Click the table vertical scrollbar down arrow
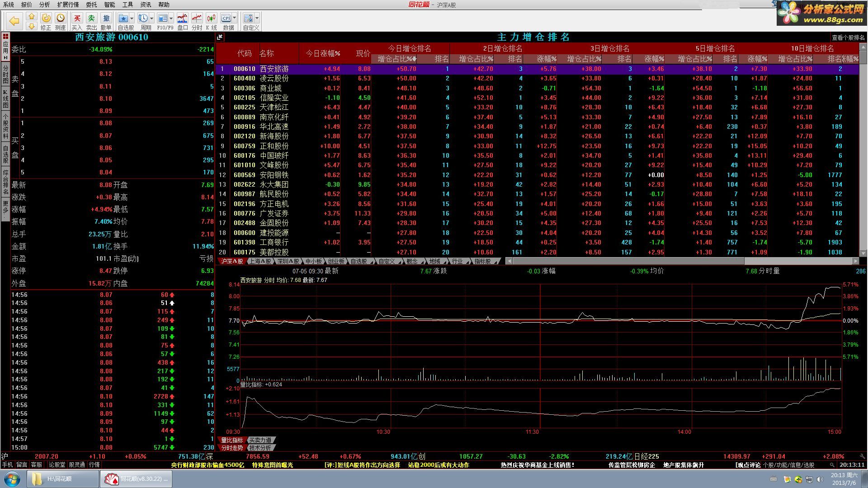Image resolution: width=868 pixels, height=488 pixels. (863, 253)
